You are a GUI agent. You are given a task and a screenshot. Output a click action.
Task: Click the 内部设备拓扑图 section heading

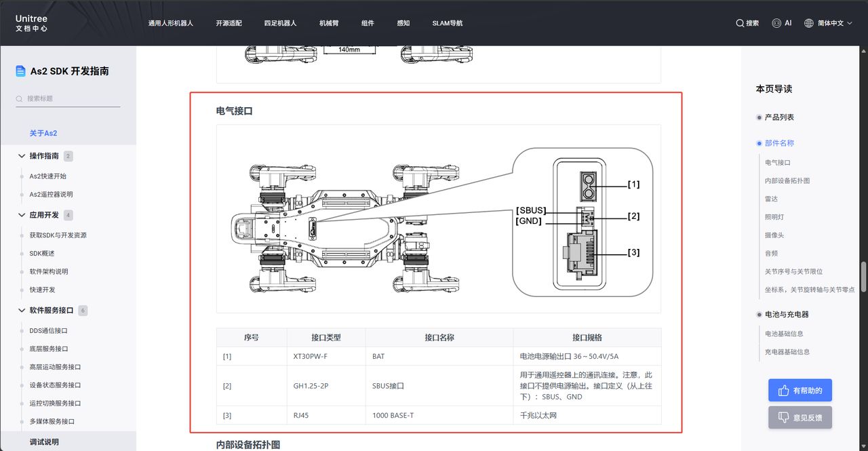click(x=248, y=445)
